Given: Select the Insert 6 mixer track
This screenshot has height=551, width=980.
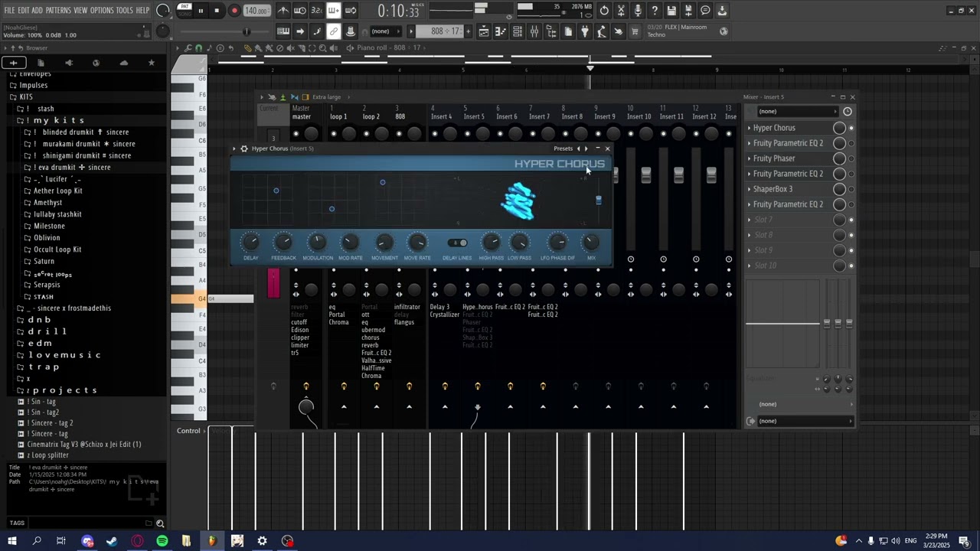Looking at the screenshot, I should 507,116.
